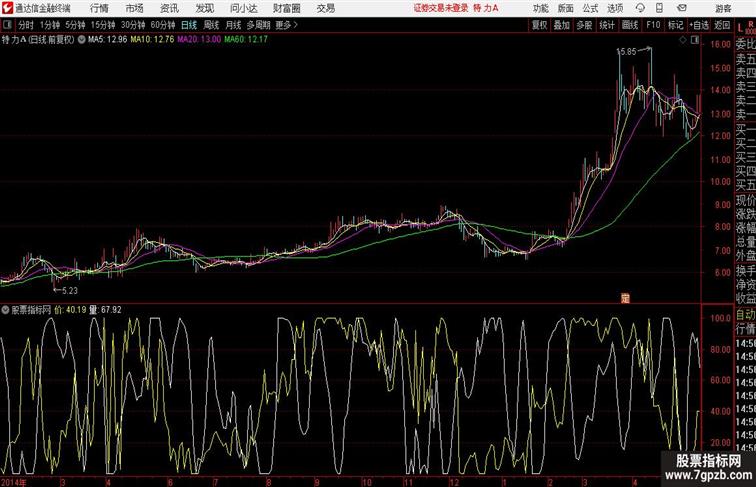The height and width of the screenshot is (487, 756).
Task: Open the 多周期 multi-period view
Action: tap(258, 25)
